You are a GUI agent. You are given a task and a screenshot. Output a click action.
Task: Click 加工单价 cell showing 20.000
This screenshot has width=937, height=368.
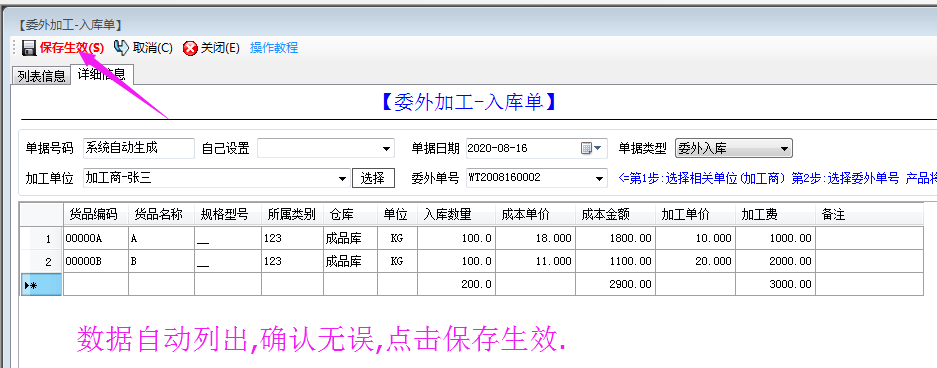tap(696, 261)
